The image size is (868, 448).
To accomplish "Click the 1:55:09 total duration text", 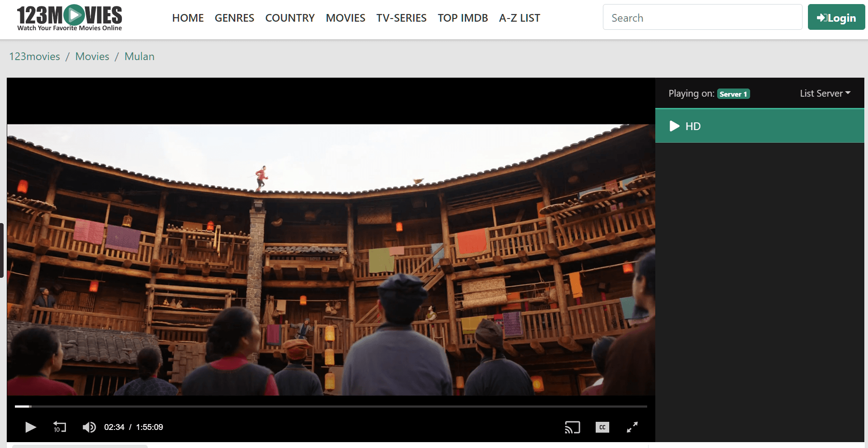I will (x=149, y=427).
